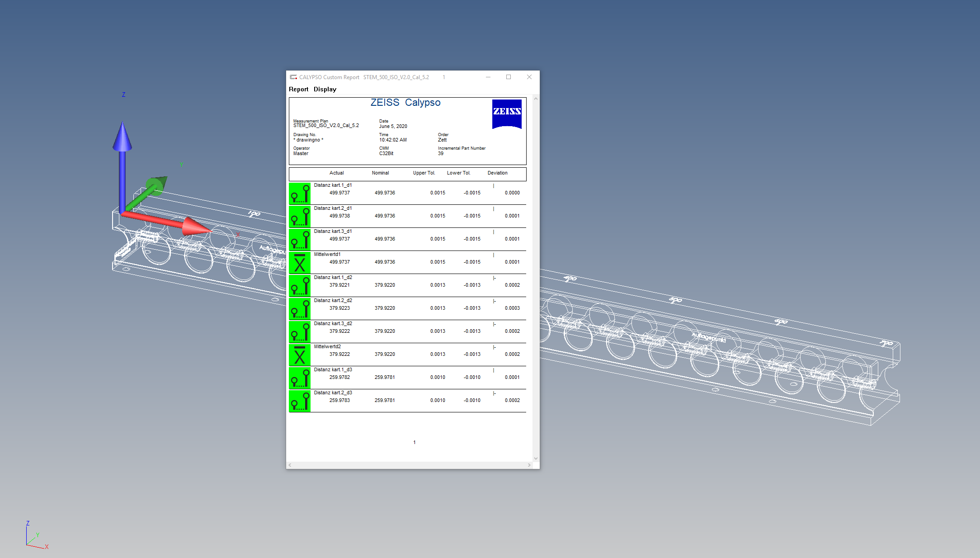Click the horizontal scroll right arrow
This screenshot has width=980, height=558.
click(x=529, y=465)
